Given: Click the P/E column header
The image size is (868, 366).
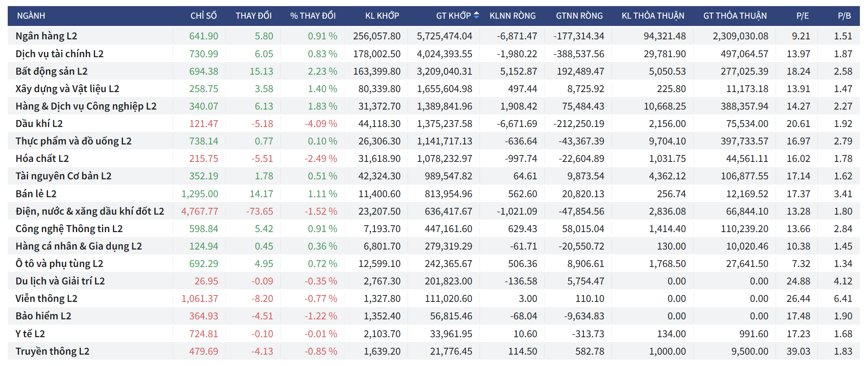Looking at the screenshot, I should tap(802, 16).
